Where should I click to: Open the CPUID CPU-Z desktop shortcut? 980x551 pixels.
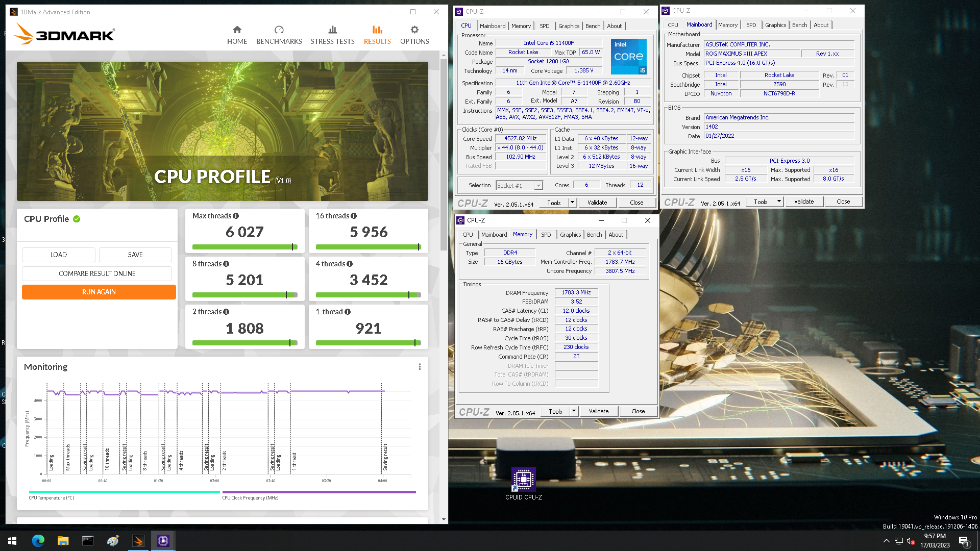point(524,484)
